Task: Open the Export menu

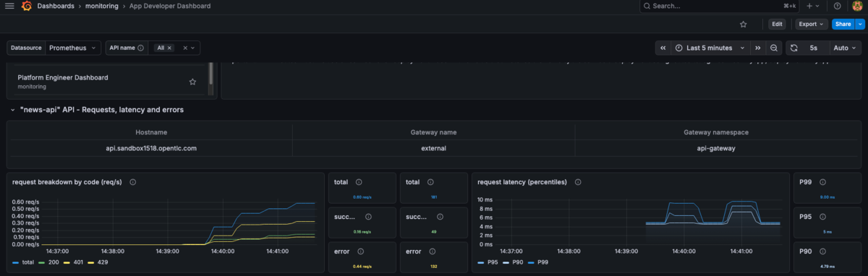Action: click(x=812, y=24)
